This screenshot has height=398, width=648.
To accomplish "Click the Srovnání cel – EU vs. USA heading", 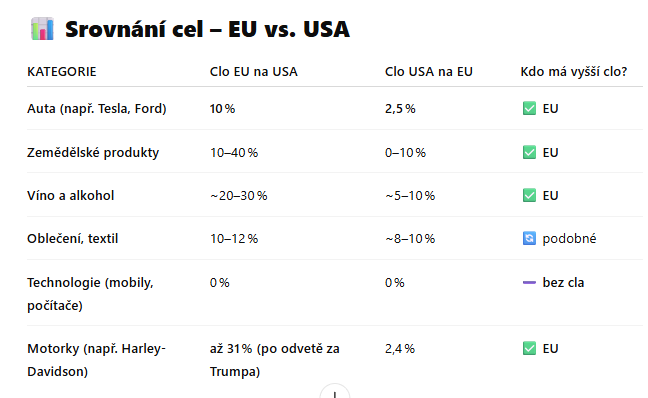I will point(207,29).
